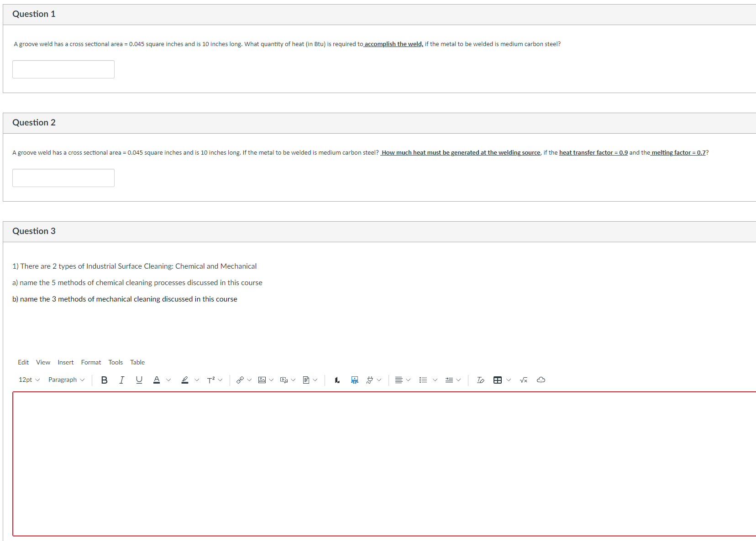
Task: Apply superscript formatting
Action: 211,380
